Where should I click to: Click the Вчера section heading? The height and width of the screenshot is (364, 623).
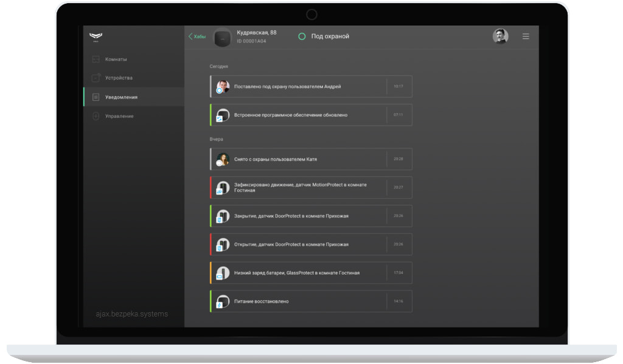pyautogui.click(x=216, y=139)
